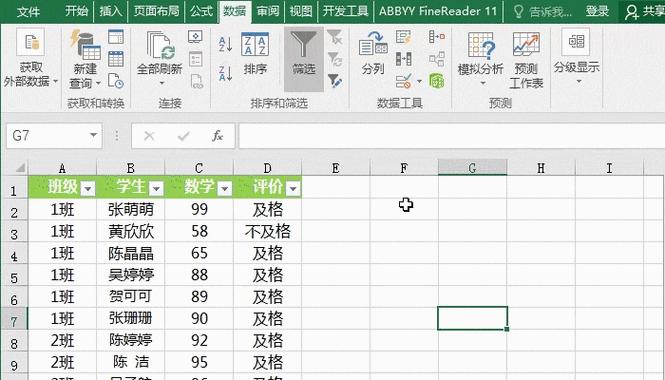Viewport: 665px width, 380px height.
Task: Switch to the 开始 (Home) tab
Action: coord(77,11)
